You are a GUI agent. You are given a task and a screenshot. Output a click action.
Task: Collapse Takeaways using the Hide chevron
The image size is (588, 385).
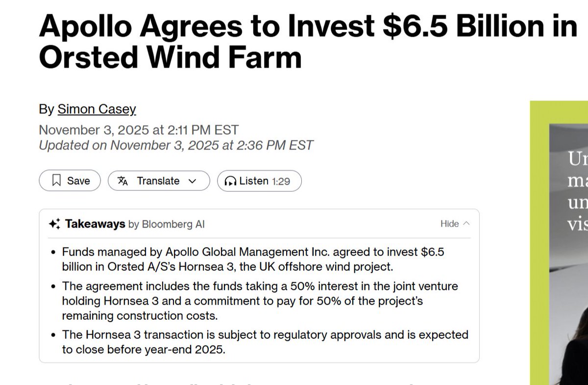(x=466, y=224)
